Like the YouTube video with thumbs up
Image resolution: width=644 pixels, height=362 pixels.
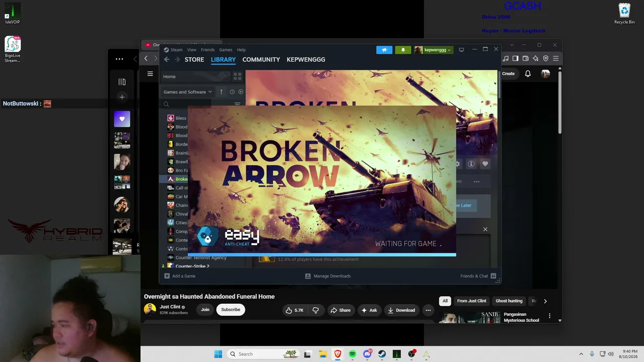[x=295, y=310]
